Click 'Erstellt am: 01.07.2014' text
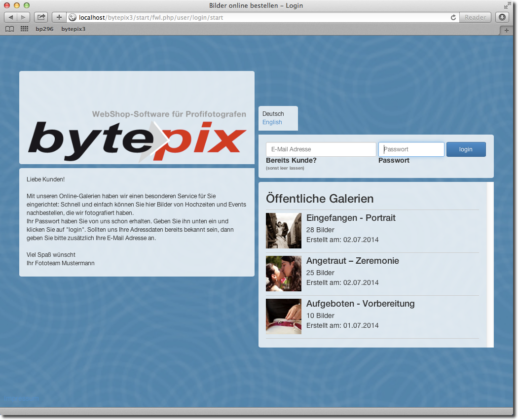The image size is (518, 420). pyautogui.click(x=342, y=325)
